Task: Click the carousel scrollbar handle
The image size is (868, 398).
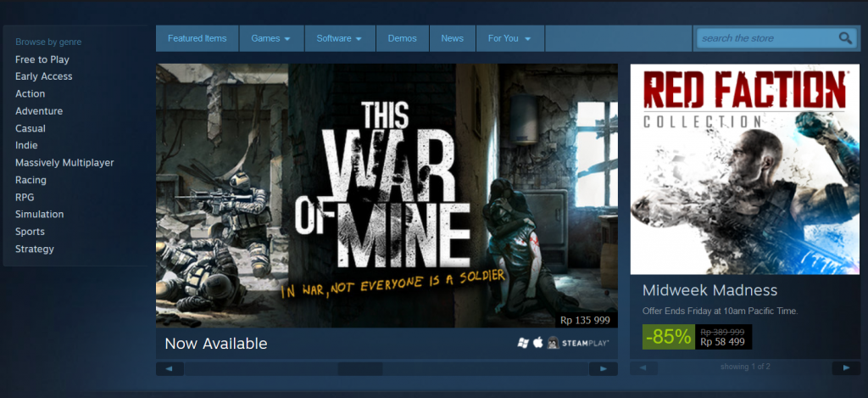Action: click(360, 368)
